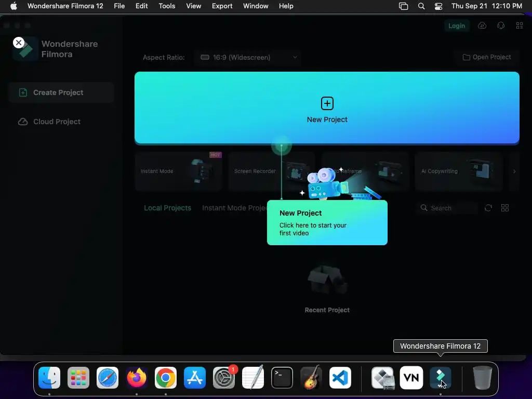Open App Store from the Dock

click(195, 378)
